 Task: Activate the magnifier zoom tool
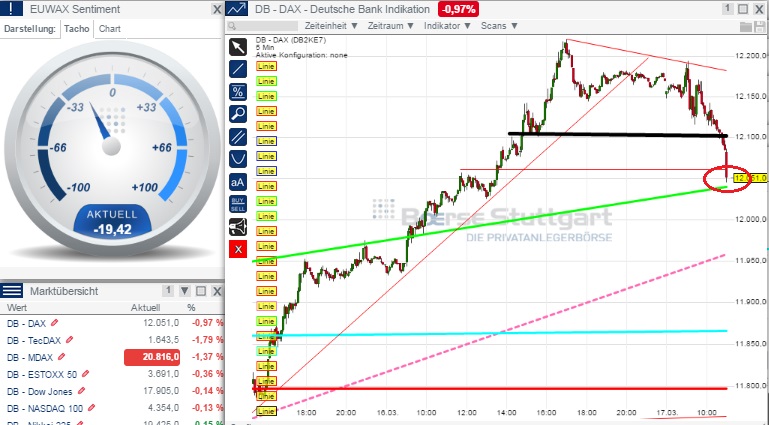pyautogui.click(x=238, y=114)
